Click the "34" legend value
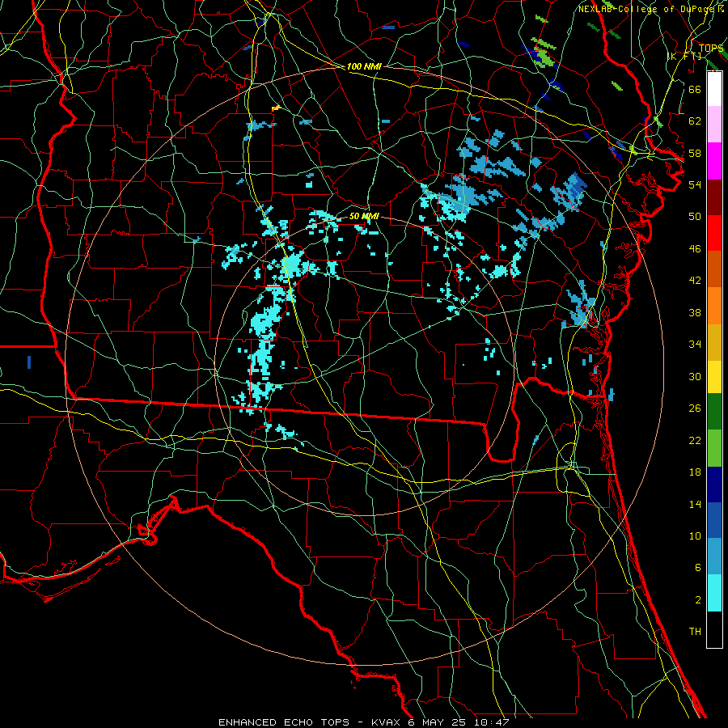Image resolution: width=728 pixels, height=728 pixels. tap(695, 345)
